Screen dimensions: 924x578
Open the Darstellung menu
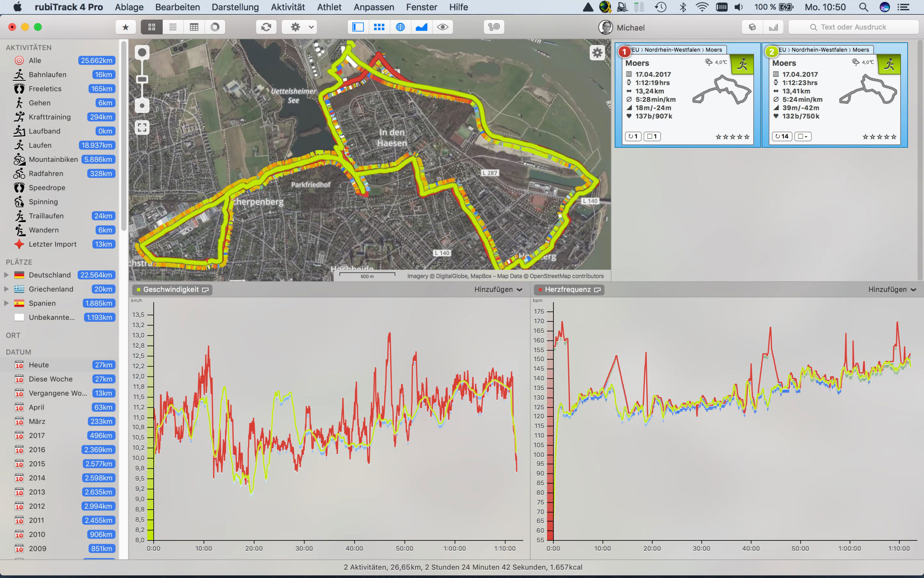tap(235, 7)
